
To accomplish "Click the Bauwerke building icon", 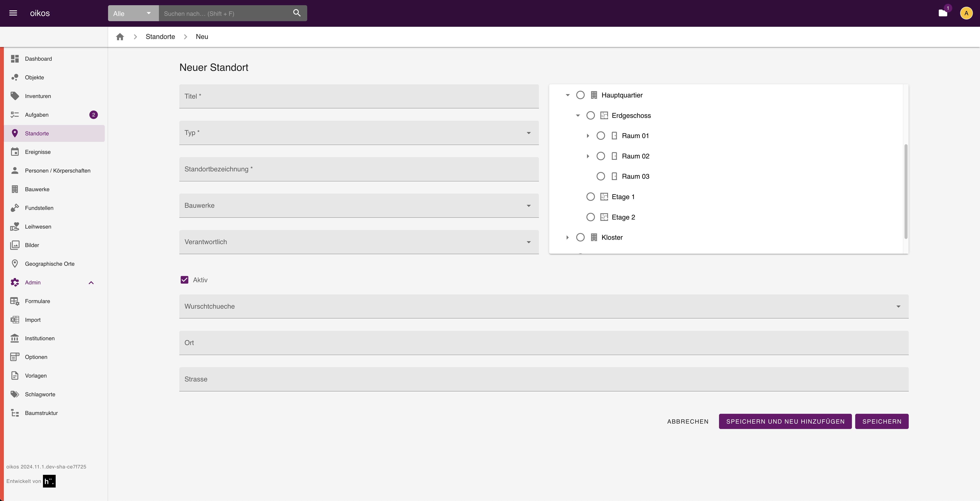I will 15,189.
